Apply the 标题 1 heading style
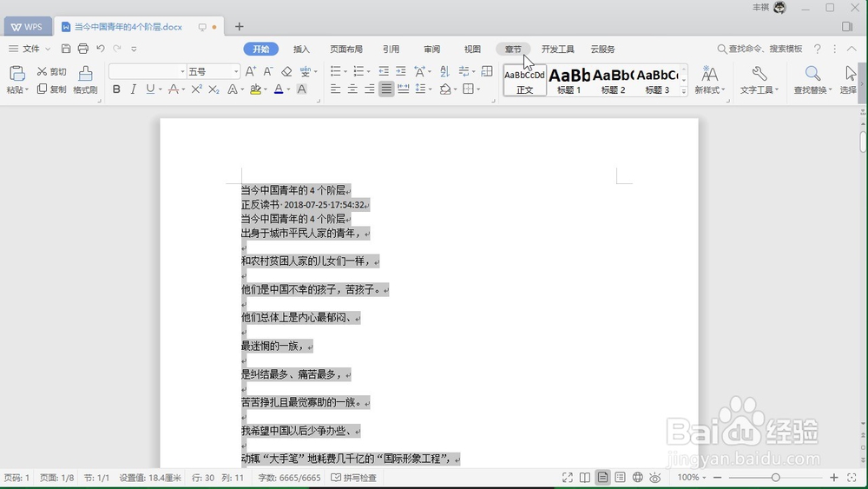Image resolution: width=868 pixels, height=489 pixels. point(569,80)
